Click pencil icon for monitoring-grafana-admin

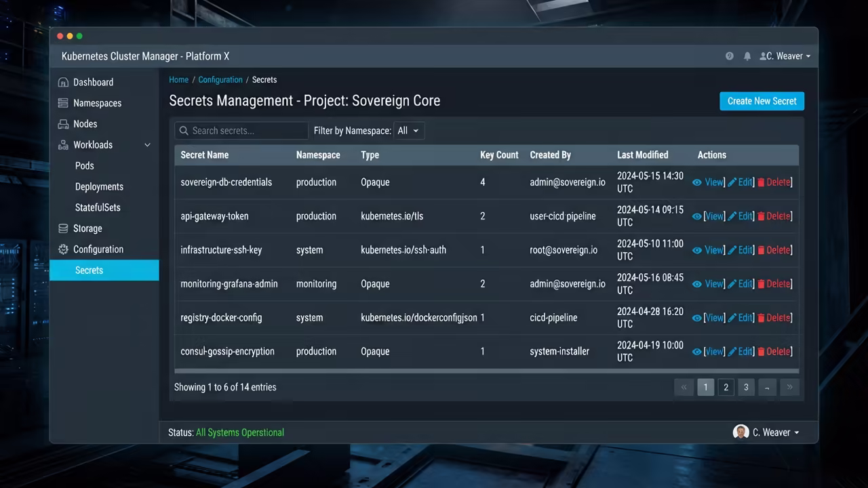[x=732, y=284]
